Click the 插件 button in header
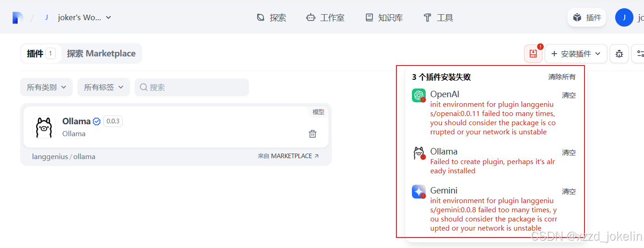 587,17
